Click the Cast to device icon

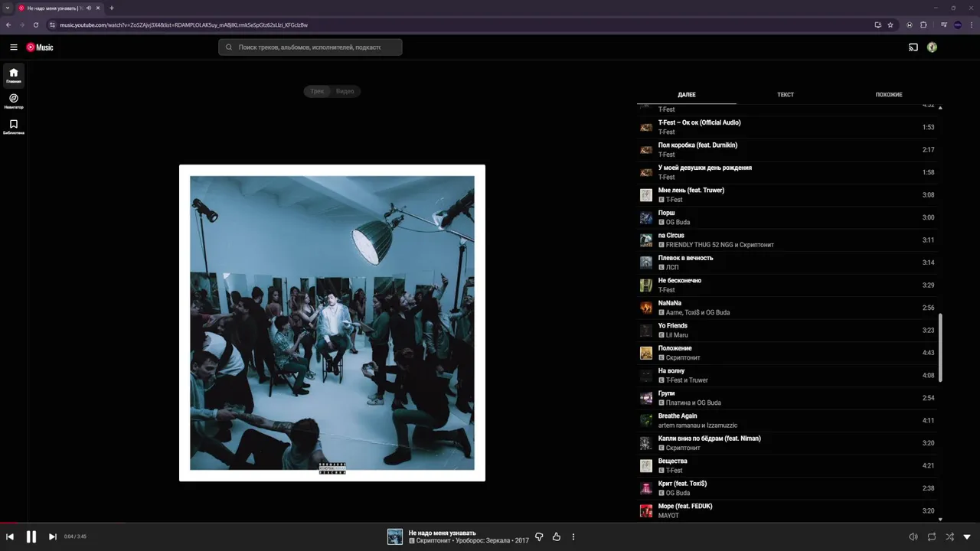pyautogui.click(x=913, y=47)
